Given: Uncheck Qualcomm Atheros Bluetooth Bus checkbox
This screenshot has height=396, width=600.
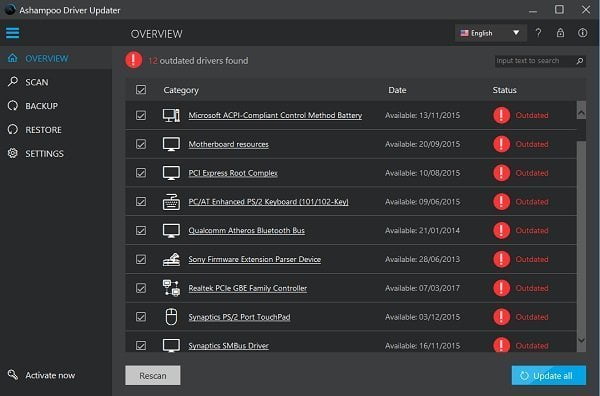Looking at the screenshot, I should [x=141, y=231].
